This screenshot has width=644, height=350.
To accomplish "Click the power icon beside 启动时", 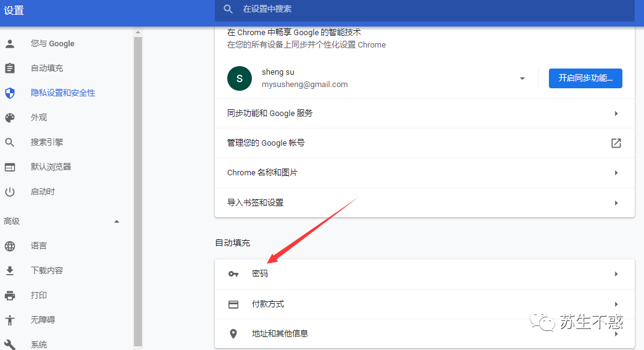I will pyautogui.click(x=10, y=192).
